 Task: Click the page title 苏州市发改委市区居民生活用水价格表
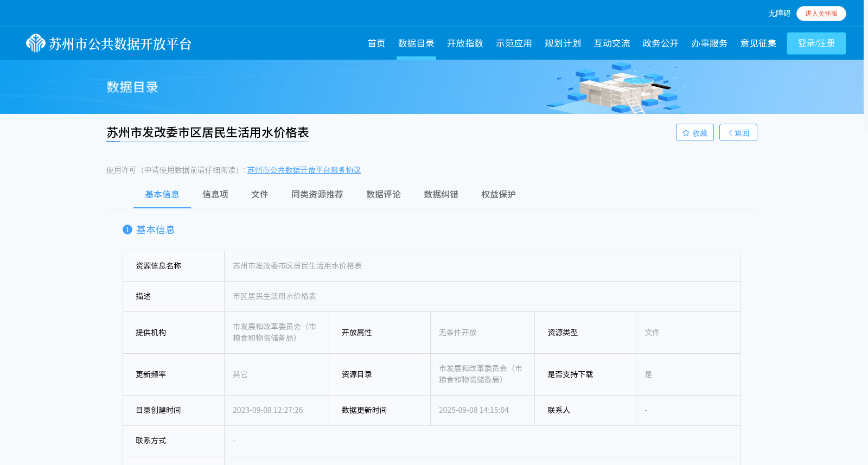208,132
